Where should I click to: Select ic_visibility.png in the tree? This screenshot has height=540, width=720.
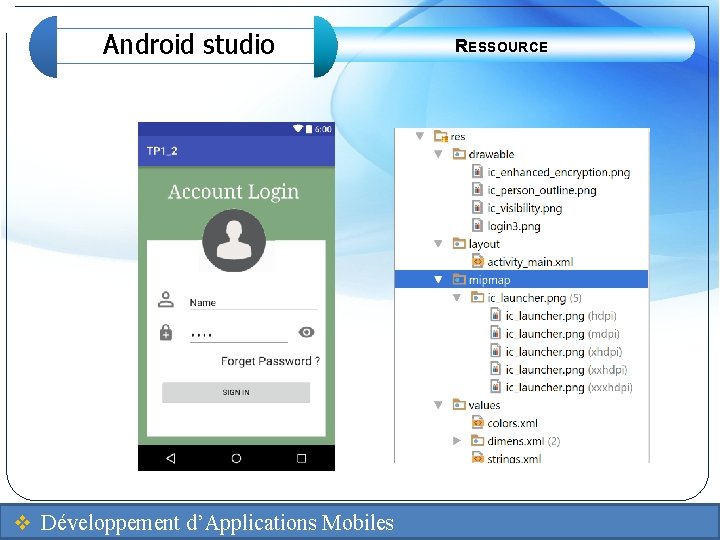click(x=525, y=208)
